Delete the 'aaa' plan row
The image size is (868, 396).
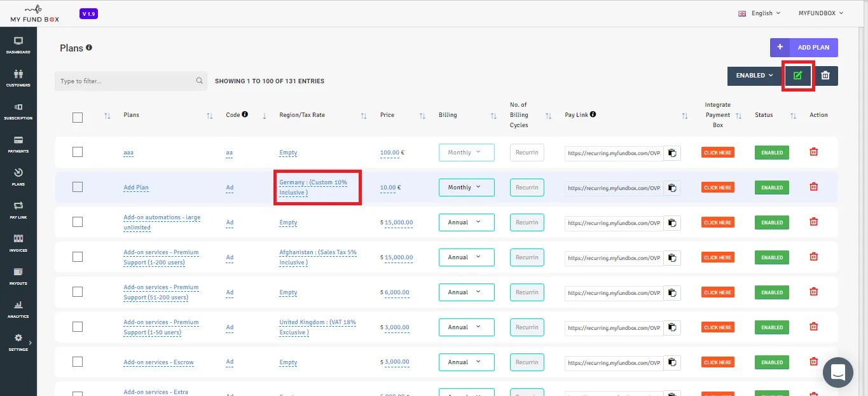click(x=813, y=152)
